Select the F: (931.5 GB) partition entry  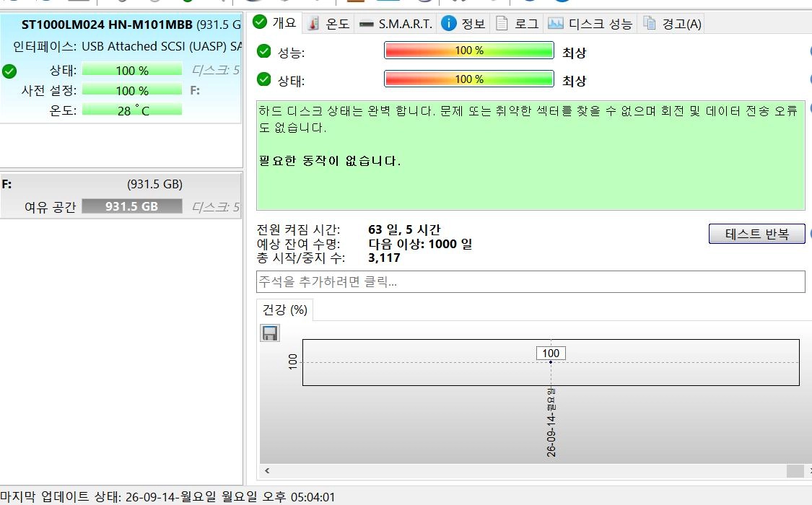(x=121, y=196)
